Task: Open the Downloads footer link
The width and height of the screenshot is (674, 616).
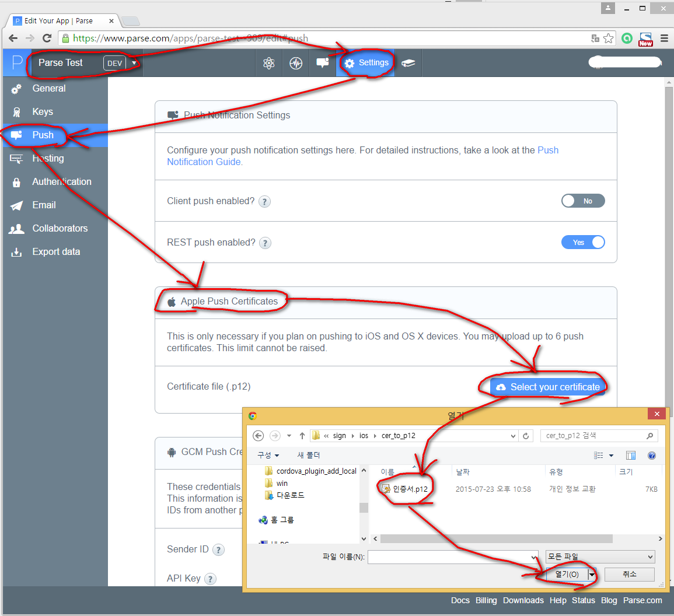Action: [523, 600]
